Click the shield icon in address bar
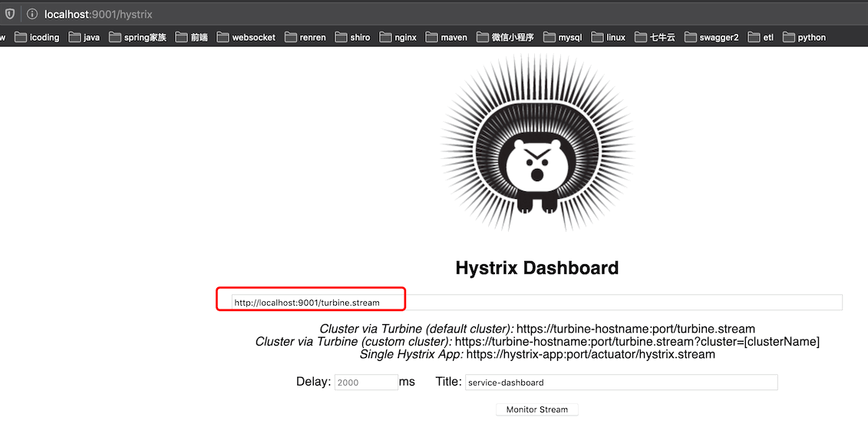The width and height of the screenshot is (868, 424). [10, 14]
